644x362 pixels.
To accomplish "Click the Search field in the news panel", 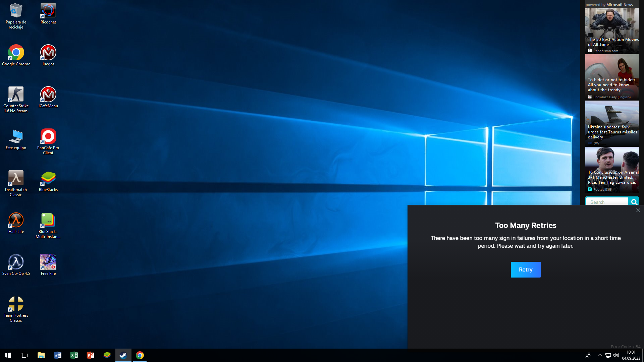I will 607,202.
